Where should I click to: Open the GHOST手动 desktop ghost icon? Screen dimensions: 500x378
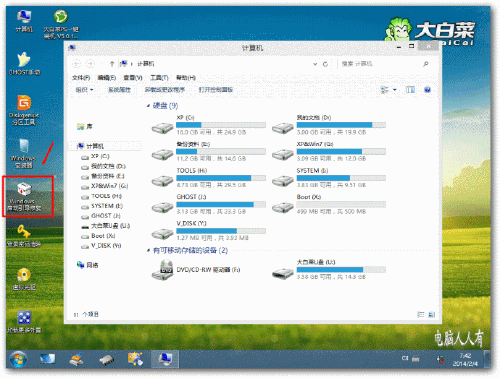(24, 63)
